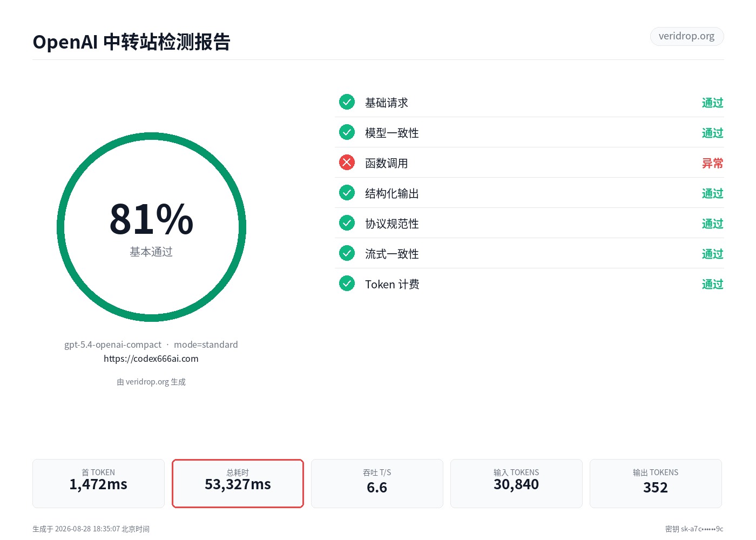Select the 吞吐 T/S 6.6 card
The width and height of the screenshot is (756, 540).
(x=377, y=483)
